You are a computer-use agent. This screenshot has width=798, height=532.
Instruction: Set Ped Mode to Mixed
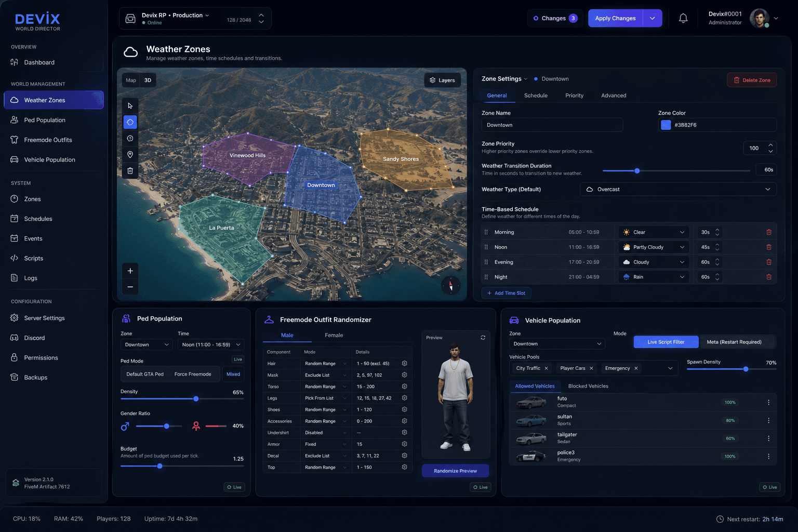[233, 374]
